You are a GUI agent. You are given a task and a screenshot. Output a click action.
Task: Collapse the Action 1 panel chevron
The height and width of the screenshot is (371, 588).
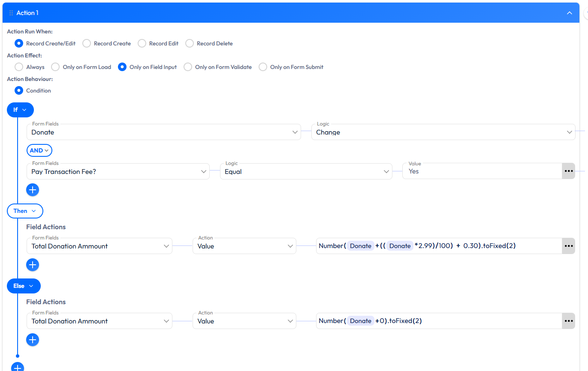click(x=570, y=13)
